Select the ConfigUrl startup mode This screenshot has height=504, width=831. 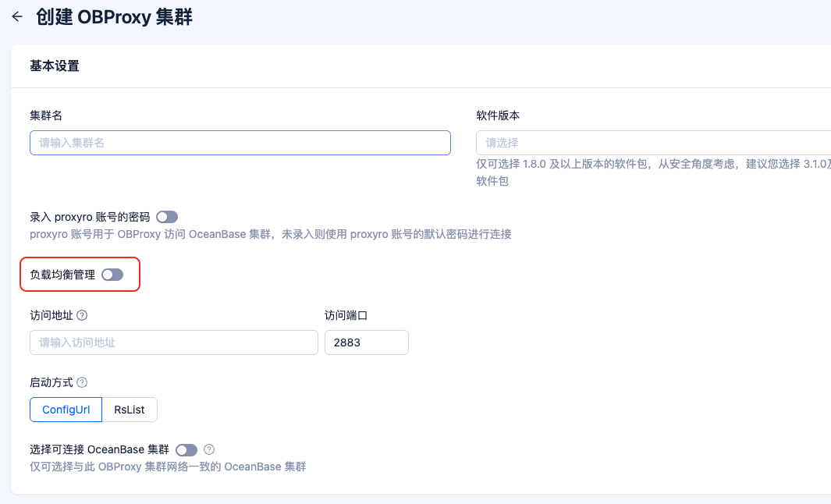click(x=66, y=409)
